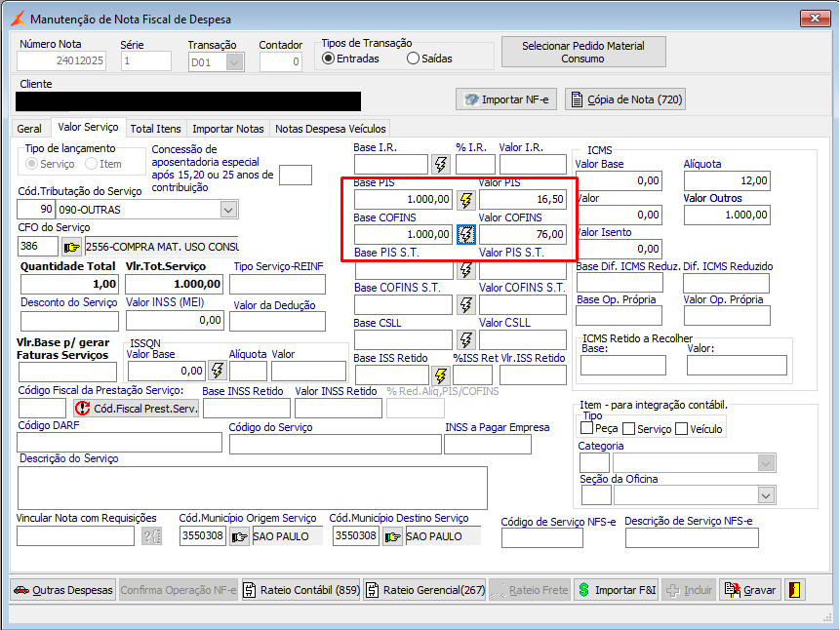840x630 pixels.
Task: Click lightning icon beside Base COFINS S.T.
Action: click(x=466, y=305)
